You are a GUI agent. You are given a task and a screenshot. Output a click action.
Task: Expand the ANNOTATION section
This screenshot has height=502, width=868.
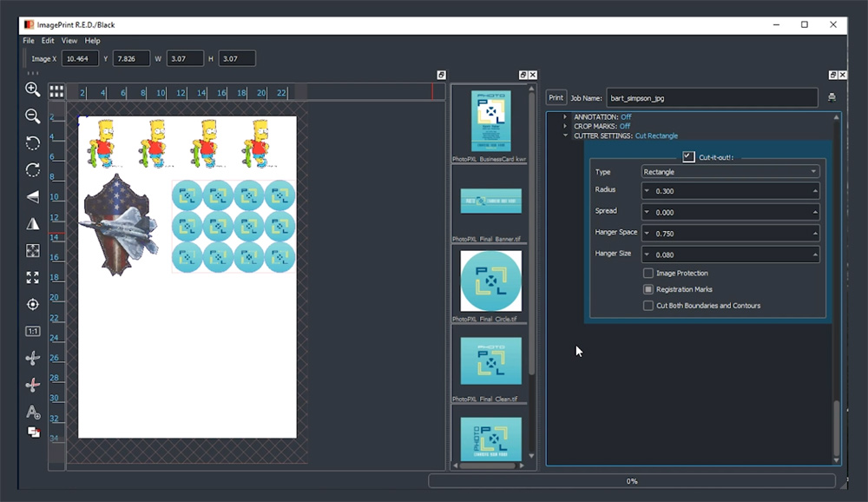coord(565,116)
